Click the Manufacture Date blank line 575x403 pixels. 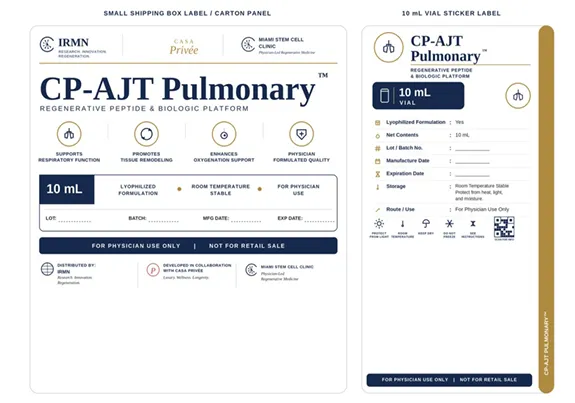tap(472, 162)
